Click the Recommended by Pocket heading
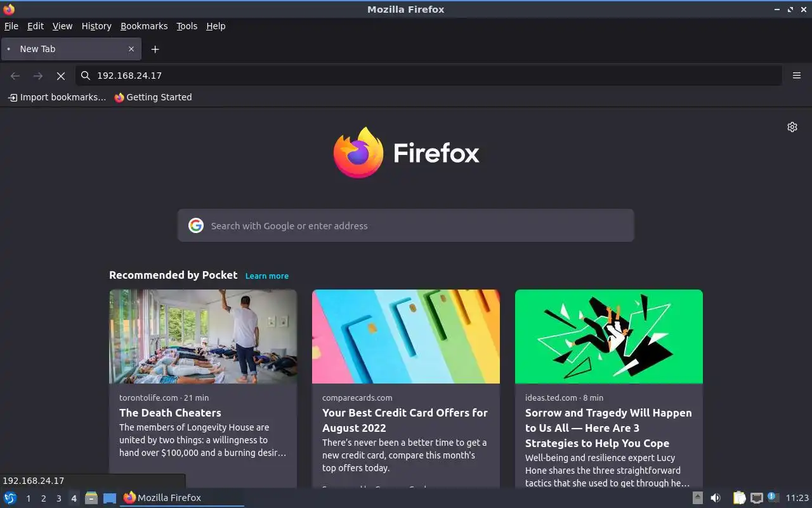This screenshot has width=812, height=508. 173,275
